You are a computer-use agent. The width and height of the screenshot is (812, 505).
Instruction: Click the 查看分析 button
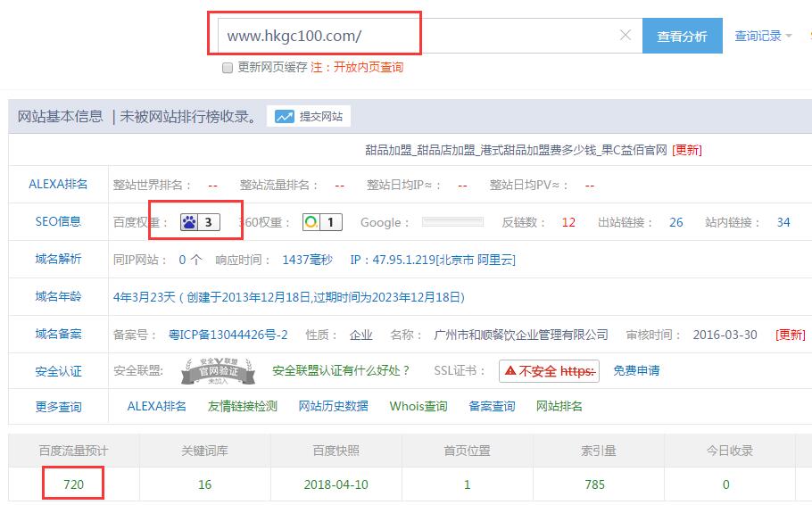[x=682, y=36]
